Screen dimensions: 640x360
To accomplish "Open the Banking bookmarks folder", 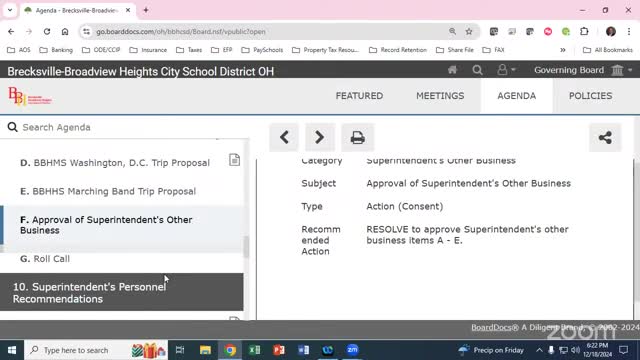I will pyautogui.click(x=56, y=50).
